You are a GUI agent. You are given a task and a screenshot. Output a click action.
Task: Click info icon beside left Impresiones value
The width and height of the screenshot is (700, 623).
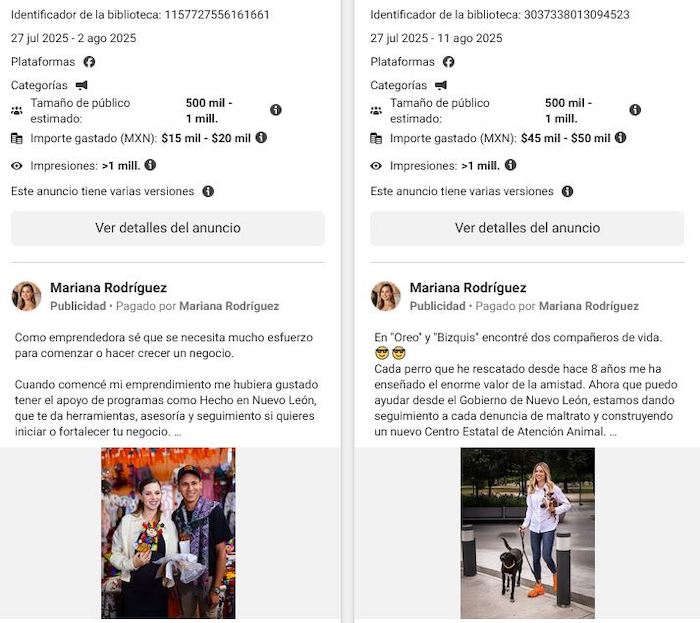tap(150, 165)
